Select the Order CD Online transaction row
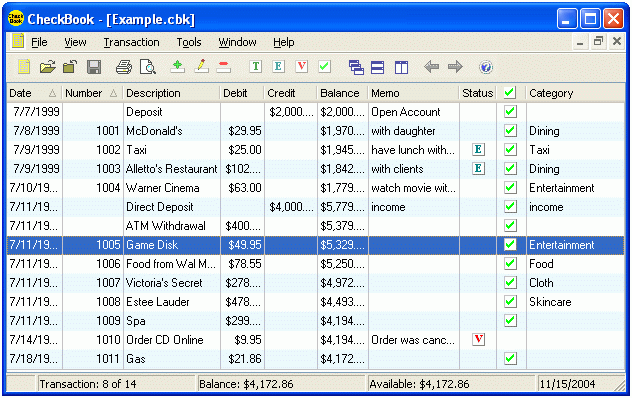This screenshot has width=632, height=398. [315, 340]
